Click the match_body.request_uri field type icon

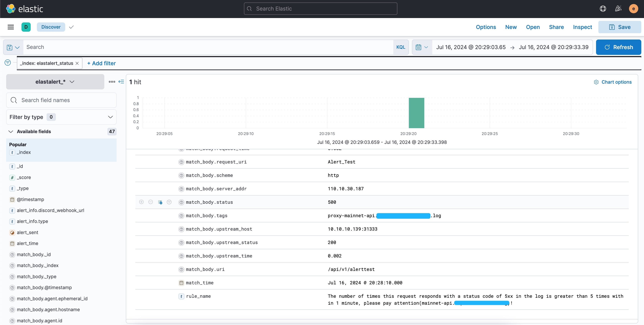(x=181, y=162)
